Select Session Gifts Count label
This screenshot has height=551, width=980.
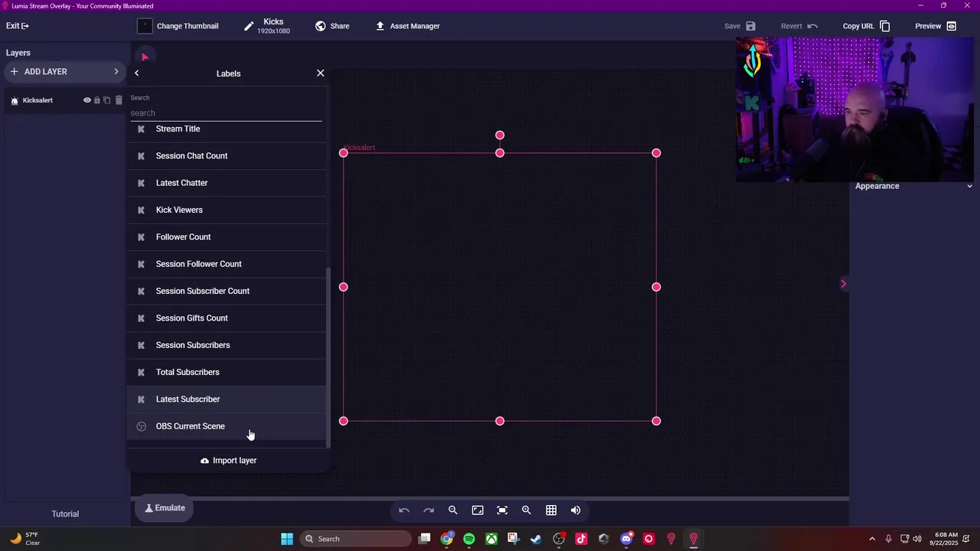[x=227, y=318]
